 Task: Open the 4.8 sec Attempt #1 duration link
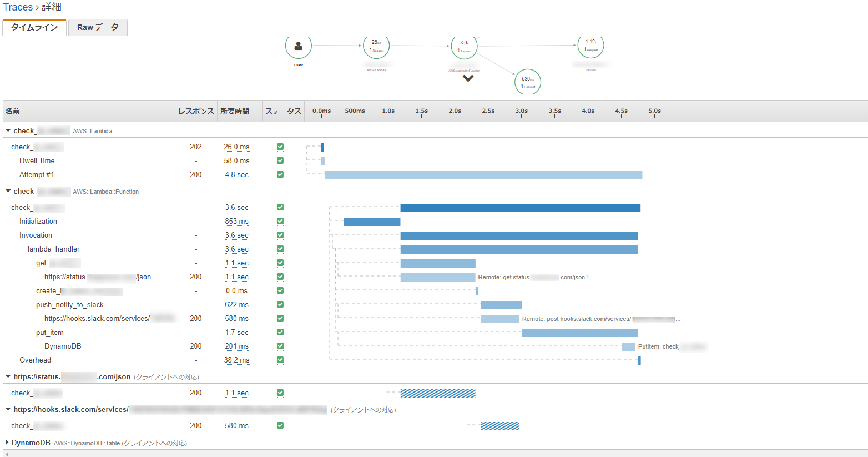(x=236, y=175)
